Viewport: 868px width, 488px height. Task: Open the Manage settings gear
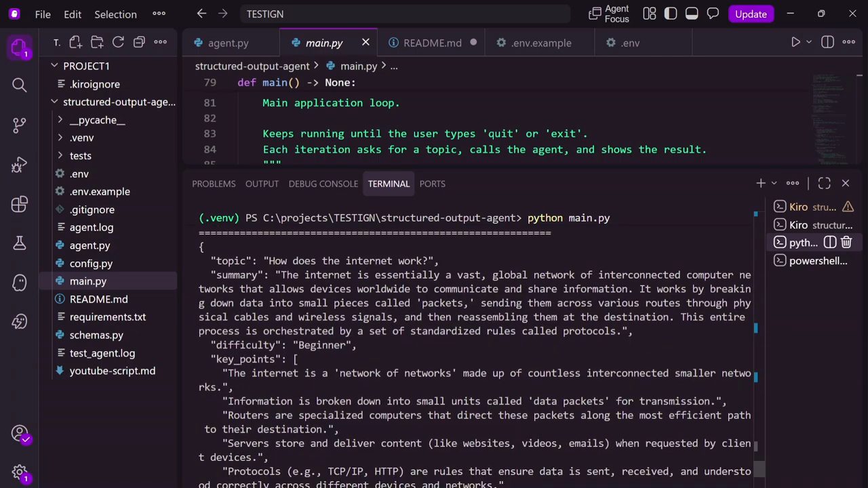pos(19,473)
